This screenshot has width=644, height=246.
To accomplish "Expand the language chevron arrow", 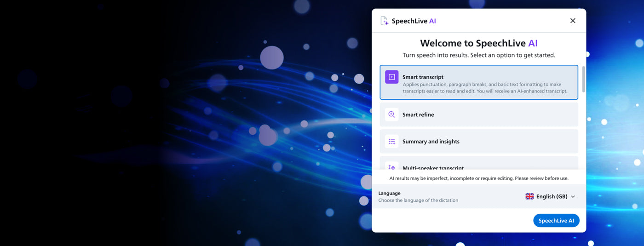I will [573, 197].
